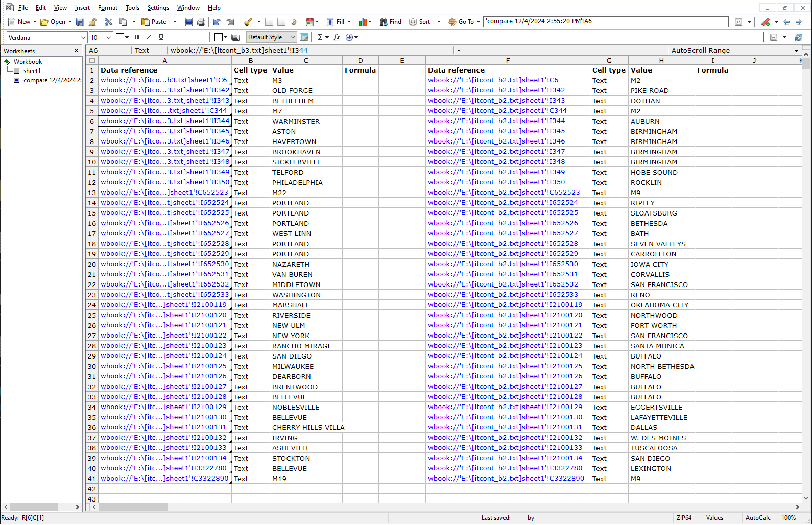Click the red bookmark pin icon
This screenshot has height=525, width=812.
pos(766,22)
